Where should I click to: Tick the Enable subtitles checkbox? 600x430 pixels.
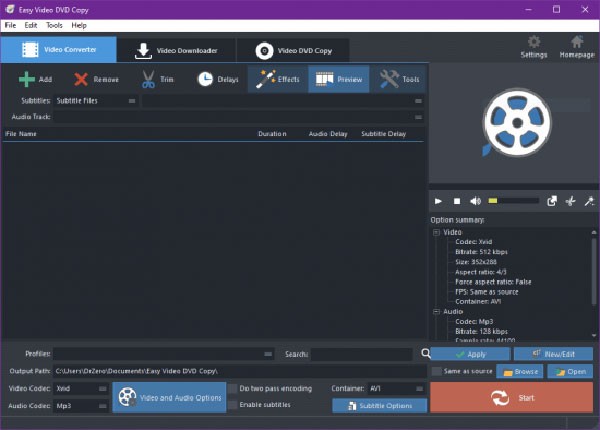click(x=232, y=405)
